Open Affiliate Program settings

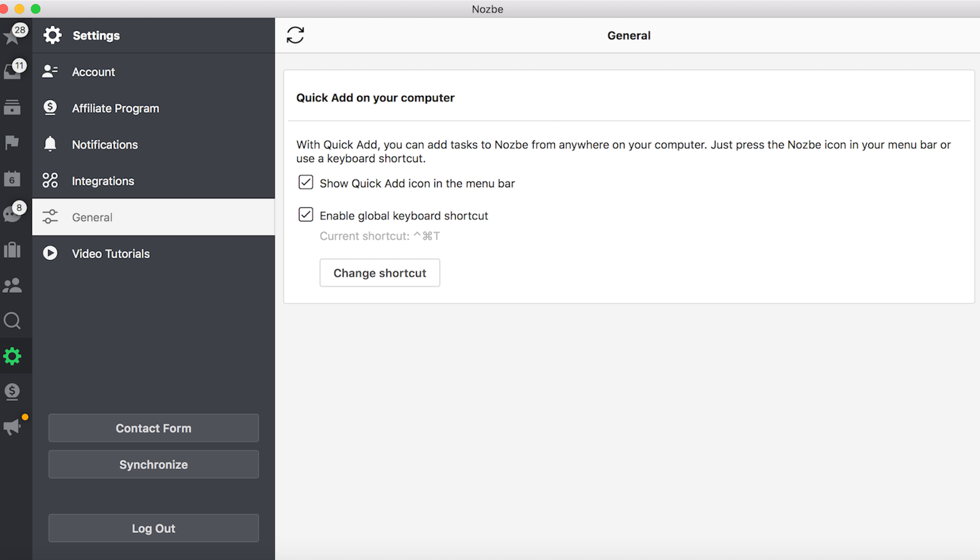154,108
